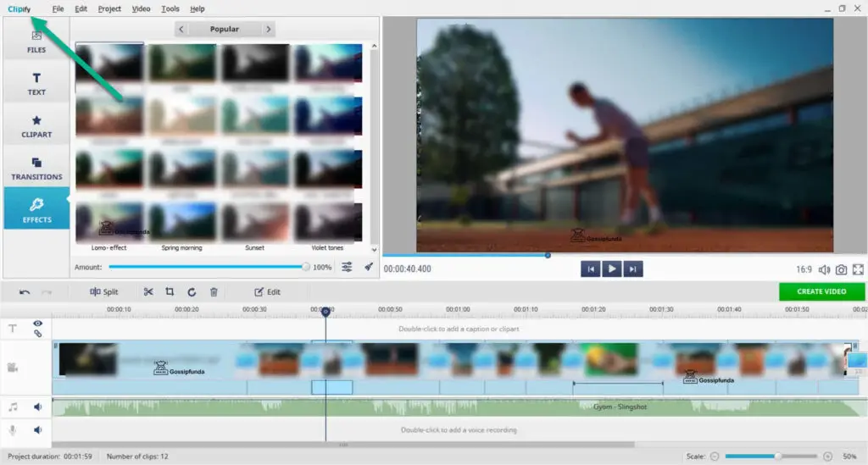Open the Help menu
Image resolution: width=868 pixels, height=465 pixels.
[x=197, y=8]
